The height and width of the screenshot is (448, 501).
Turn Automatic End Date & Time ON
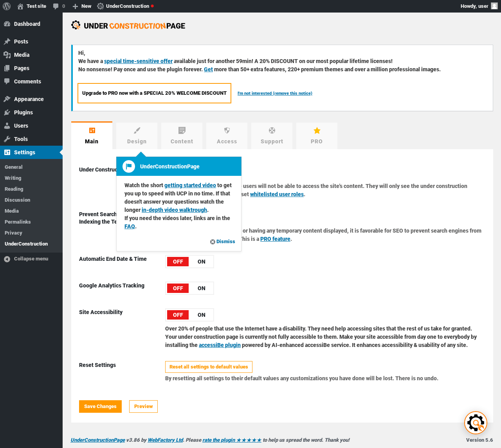pyautogui.click(x=202, y=262)
